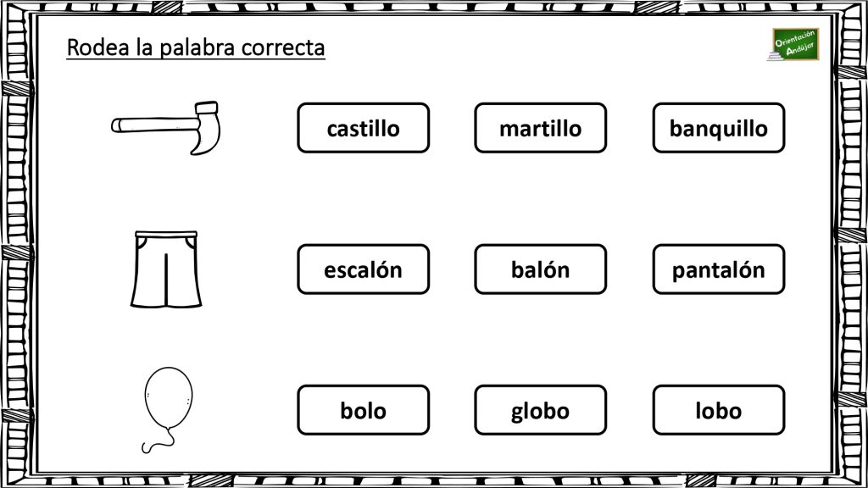Select the shorts drawing

(x=166, y=269)
